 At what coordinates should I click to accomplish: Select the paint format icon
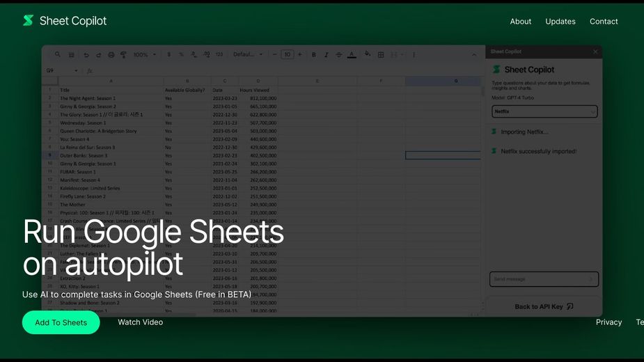click(123, 54)
